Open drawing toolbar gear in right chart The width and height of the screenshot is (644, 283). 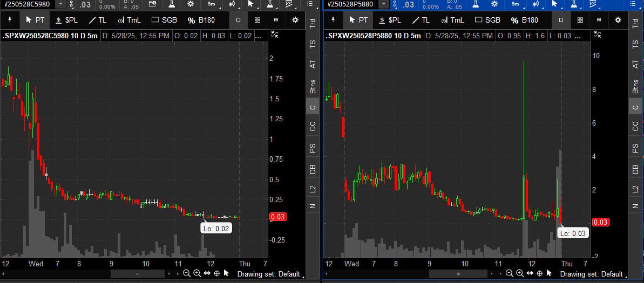618,20
